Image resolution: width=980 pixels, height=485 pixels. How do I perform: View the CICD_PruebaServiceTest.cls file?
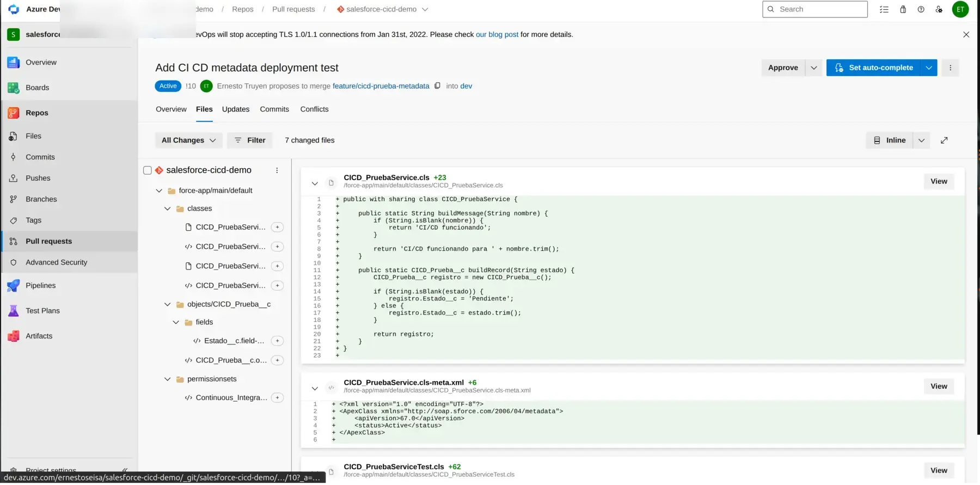coord(939,471)
